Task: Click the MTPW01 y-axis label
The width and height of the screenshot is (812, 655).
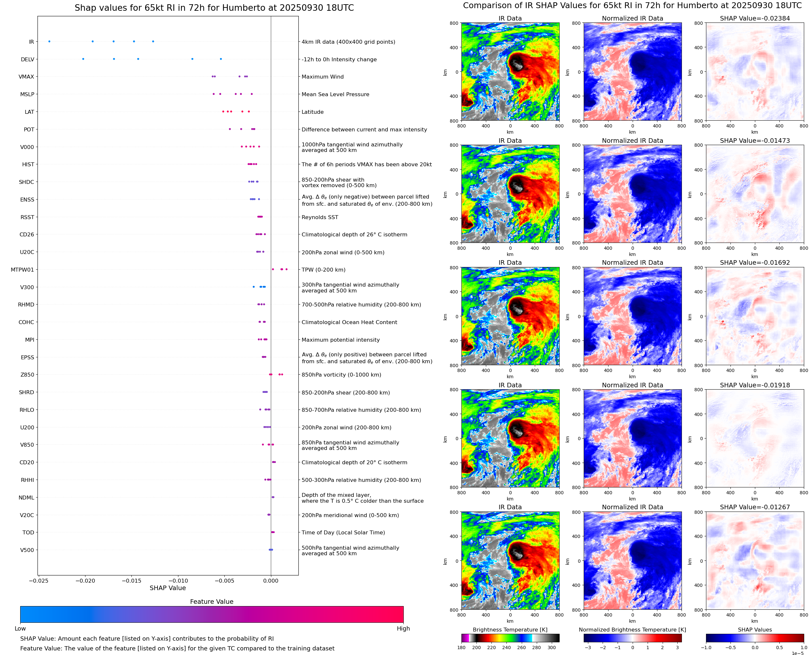Action: pyautogui.click(x=22, y=270)
